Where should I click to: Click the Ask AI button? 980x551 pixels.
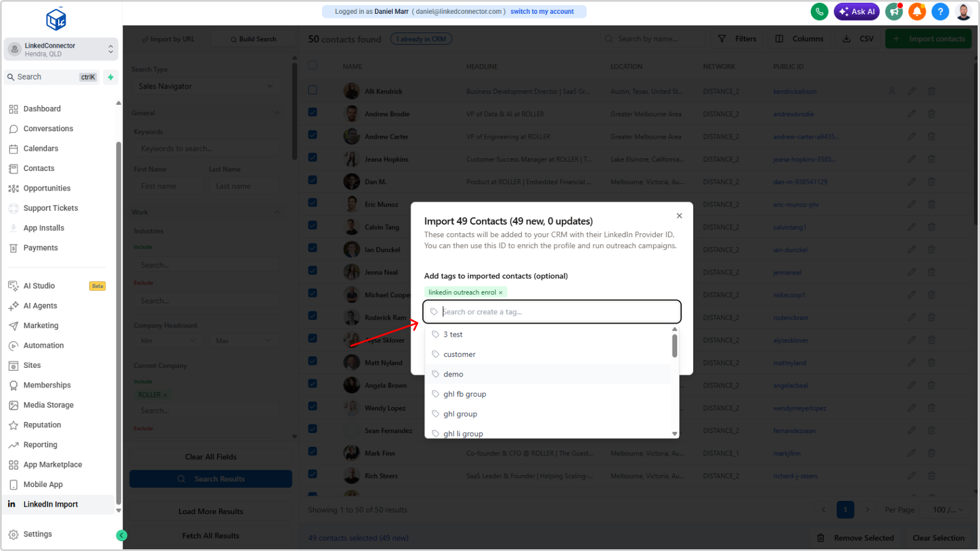click(x=857, y=12)
